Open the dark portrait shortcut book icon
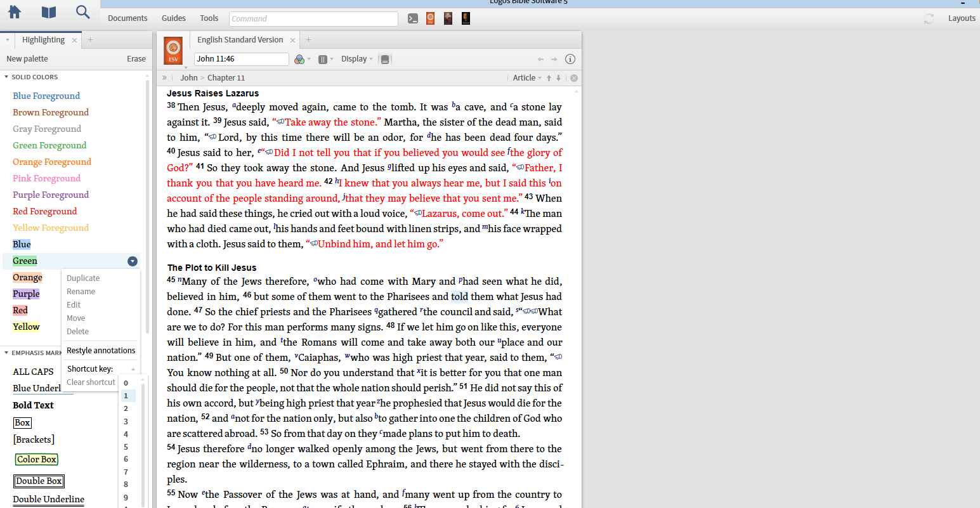 click(466, 18)
